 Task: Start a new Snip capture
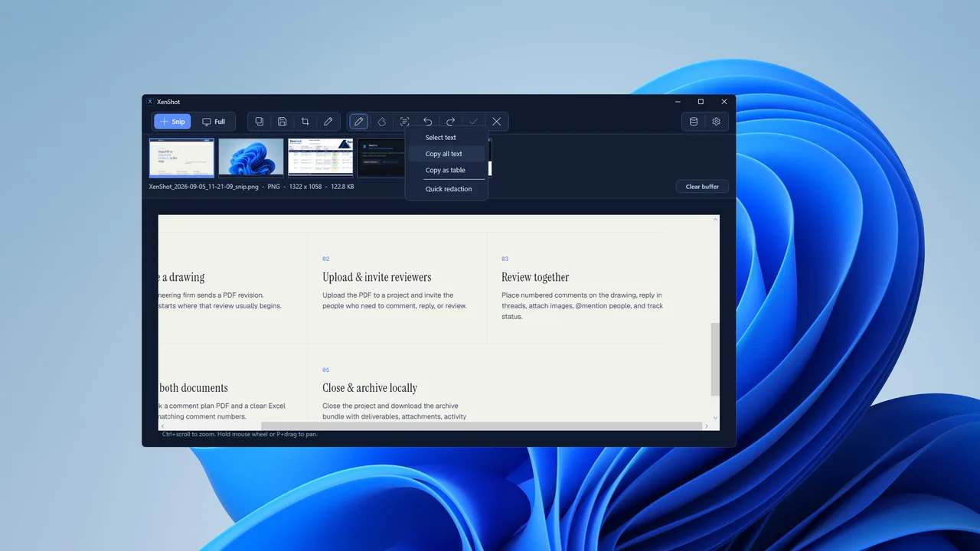point(172,122)
